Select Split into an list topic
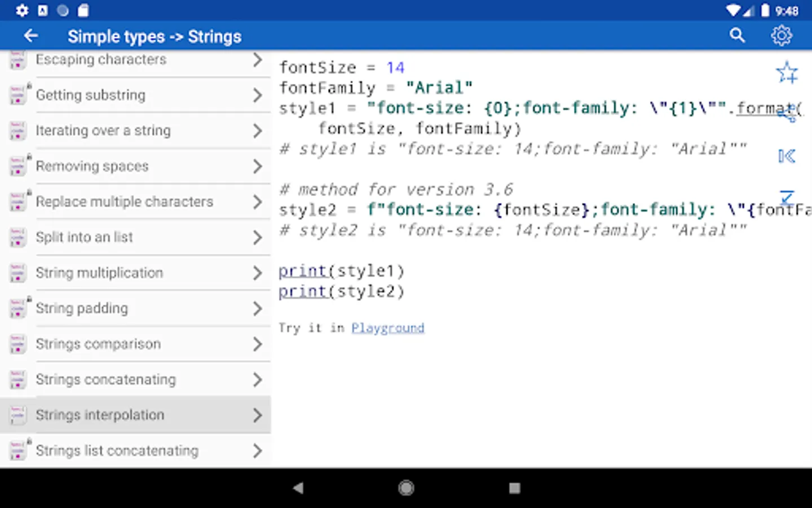The width and height of the screenshot is (812, 508). coord(135,237)
